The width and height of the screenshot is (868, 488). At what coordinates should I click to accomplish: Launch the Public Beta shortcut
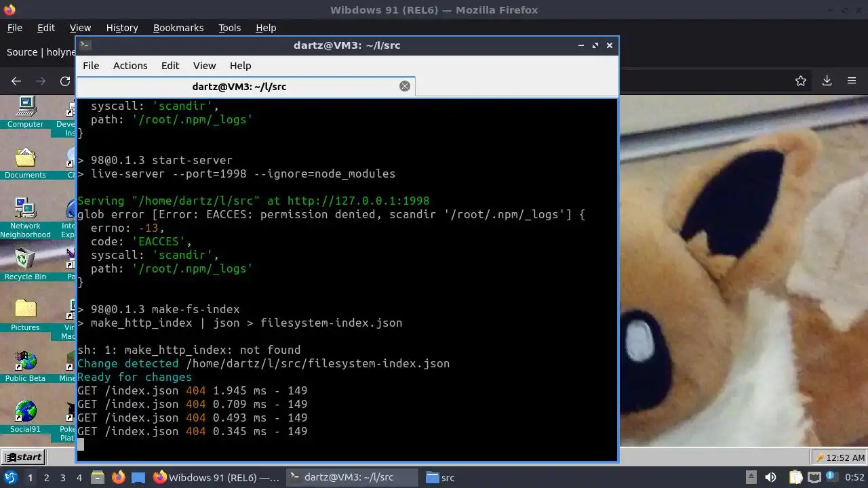[25, 366]
